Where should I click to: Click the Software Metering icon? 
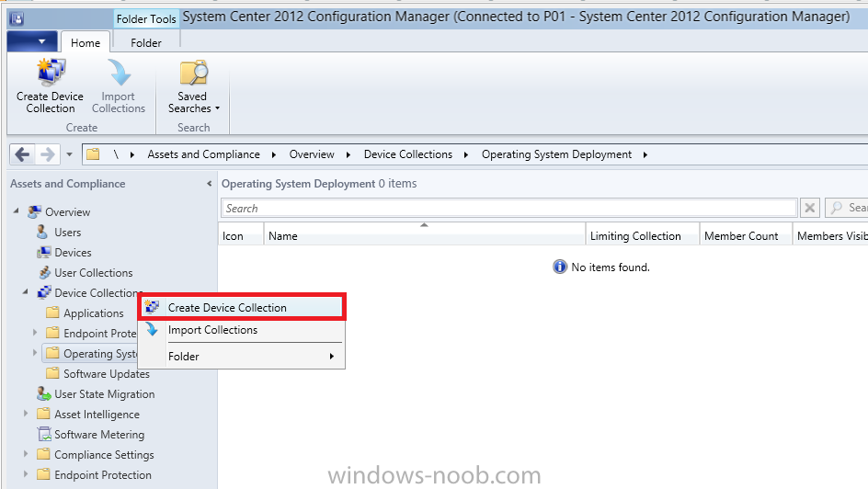(44, 434)
